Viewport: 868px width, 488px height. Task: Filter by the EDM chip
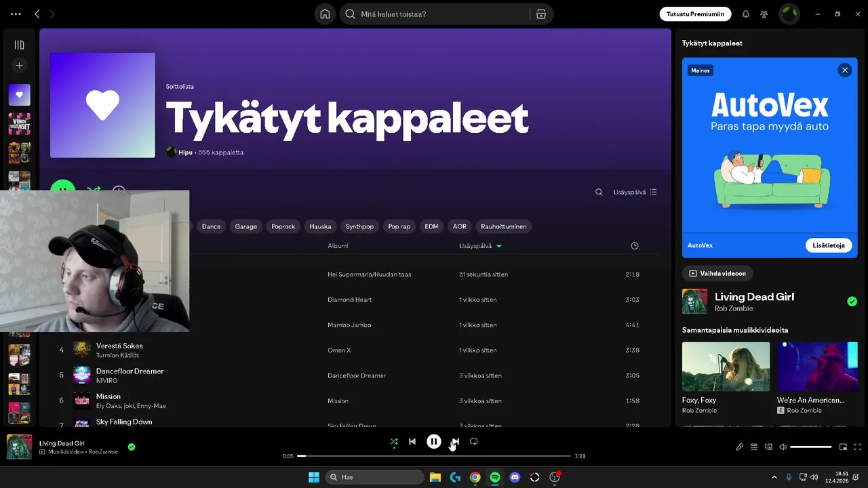tap(432, 226)
